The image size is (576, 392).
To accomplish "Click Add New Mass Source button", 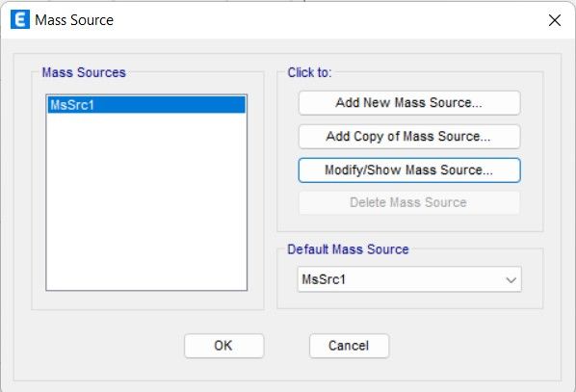I will [x=409, y=103].
